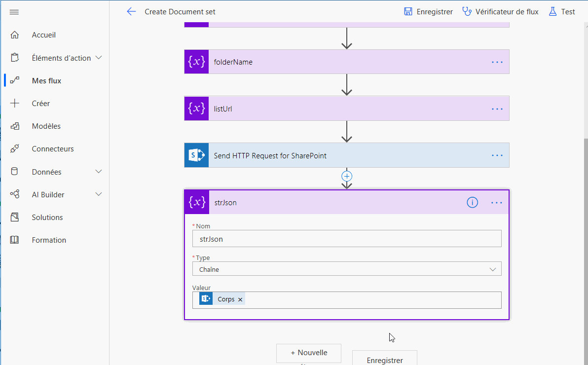Click the Accueil home icon
The width and height of the screenshot is (588, 365).
[15, 35]
